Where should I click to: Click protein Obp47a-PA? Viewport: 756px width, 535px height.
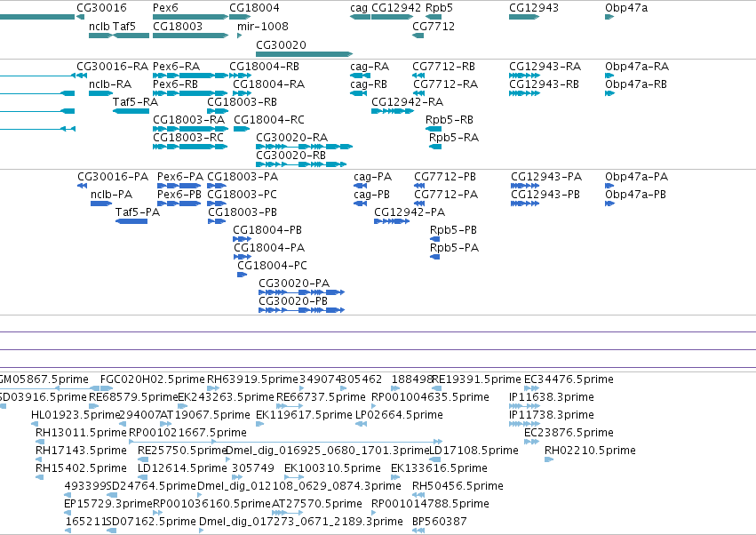pos(636,177)
